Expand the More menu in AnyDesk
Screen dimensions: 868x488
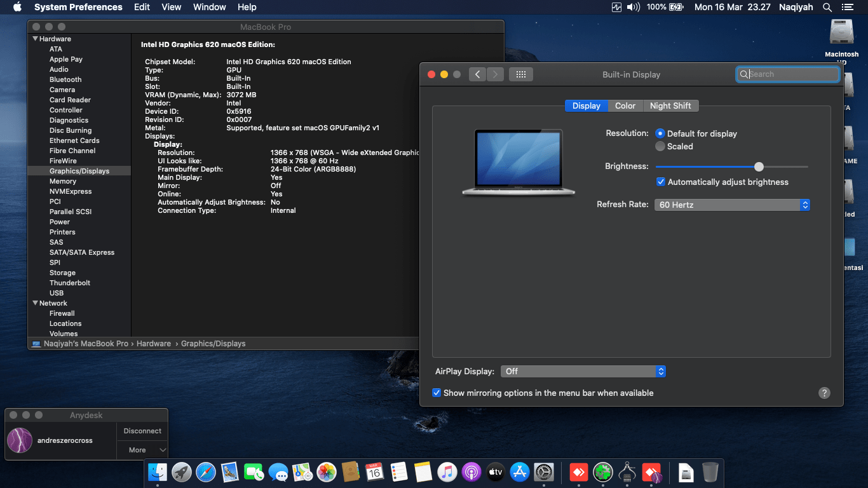(142, 450)
